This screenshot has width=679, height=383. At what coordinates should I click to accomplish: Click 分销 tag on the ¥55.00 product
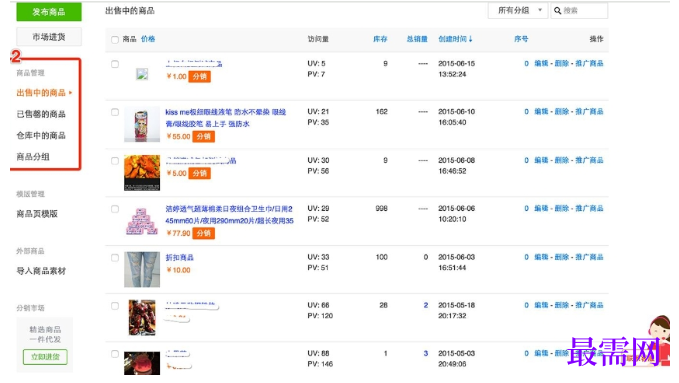[204, 136]
